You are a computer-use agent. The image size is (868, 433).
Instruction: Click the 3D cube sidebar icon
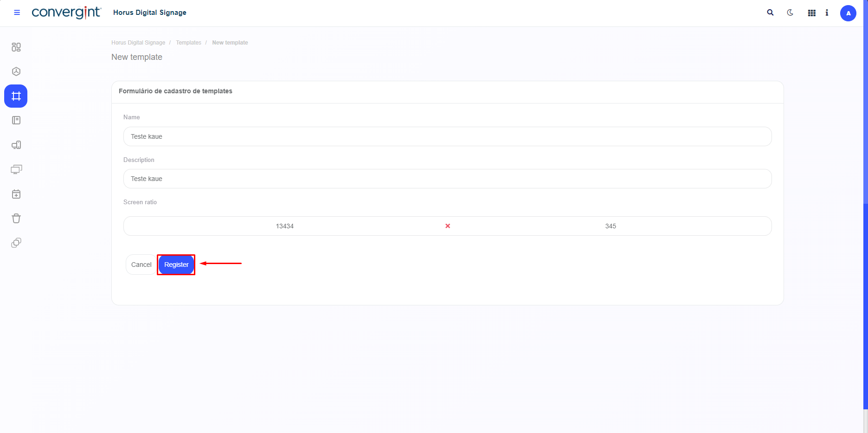tap(16, 71)
